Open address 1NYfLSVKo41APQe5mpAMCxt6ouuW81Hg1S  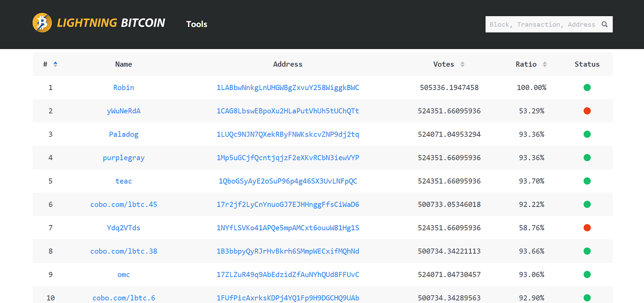288,228
